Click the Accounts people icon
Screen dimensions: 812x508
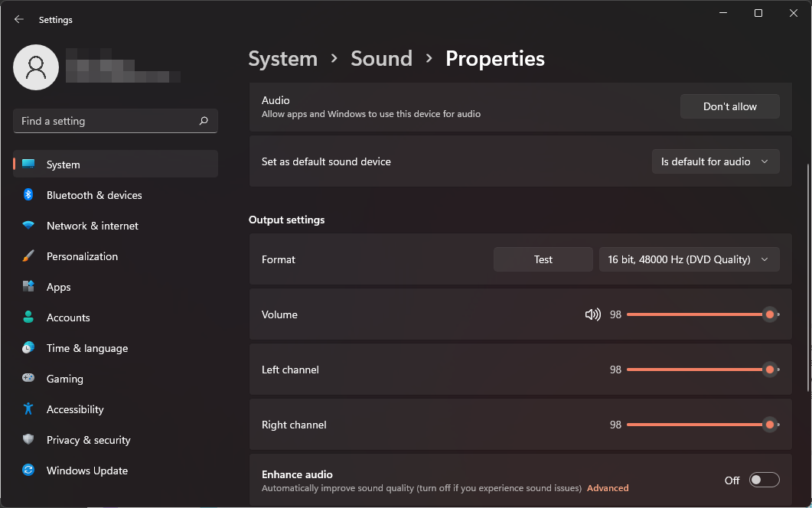coord(28,317)
